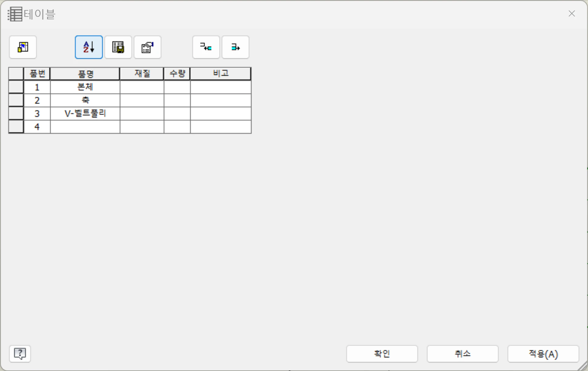
Task: Click the 수량 column header
Action: (x=177, y=74)
